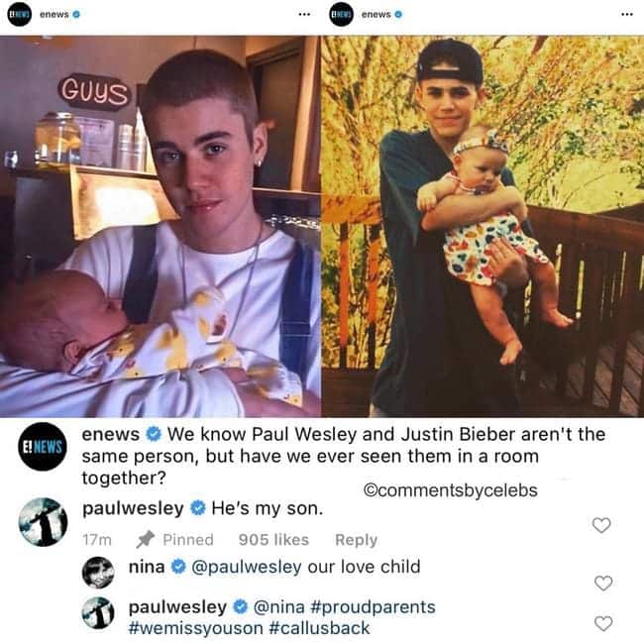The image size is (644, 644).
Task: Tap nina's profile avatar
Action: pyautogui.click(x=98, y=573)
